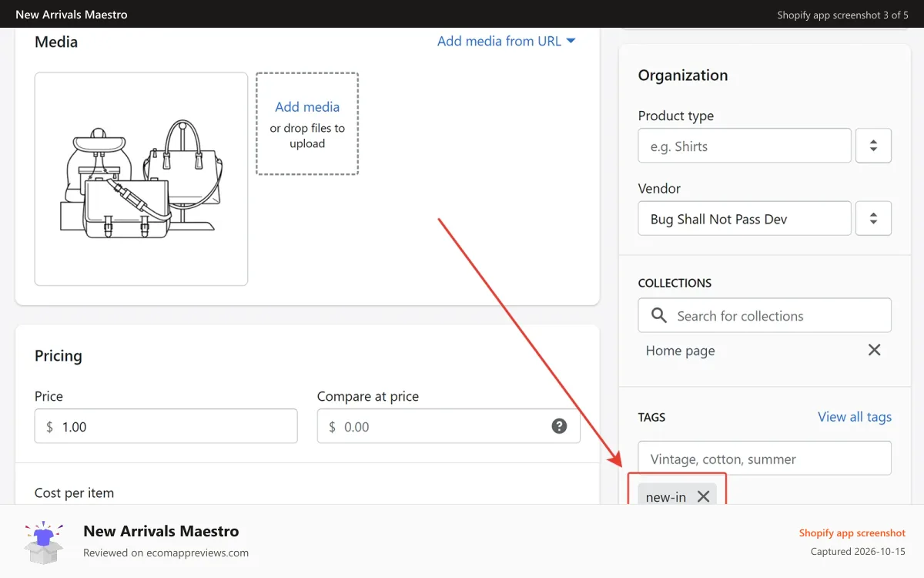Click the new-in tag label

pos(666,497)
